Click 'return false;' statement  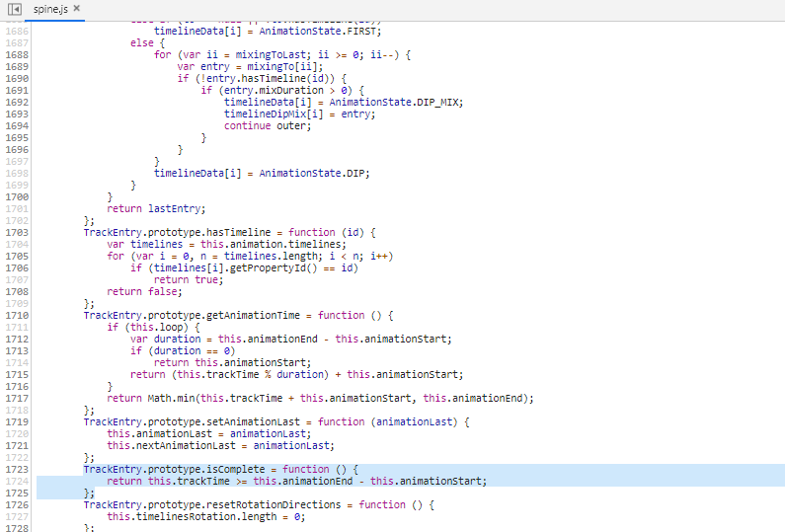coord(144,292)
